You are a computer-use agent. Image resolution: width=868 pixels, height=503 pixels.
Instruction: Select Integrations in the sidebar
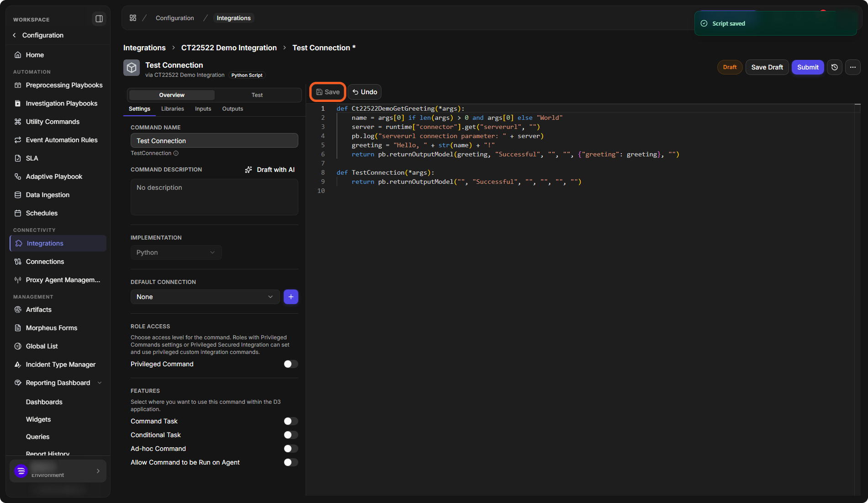click(58, 243)
